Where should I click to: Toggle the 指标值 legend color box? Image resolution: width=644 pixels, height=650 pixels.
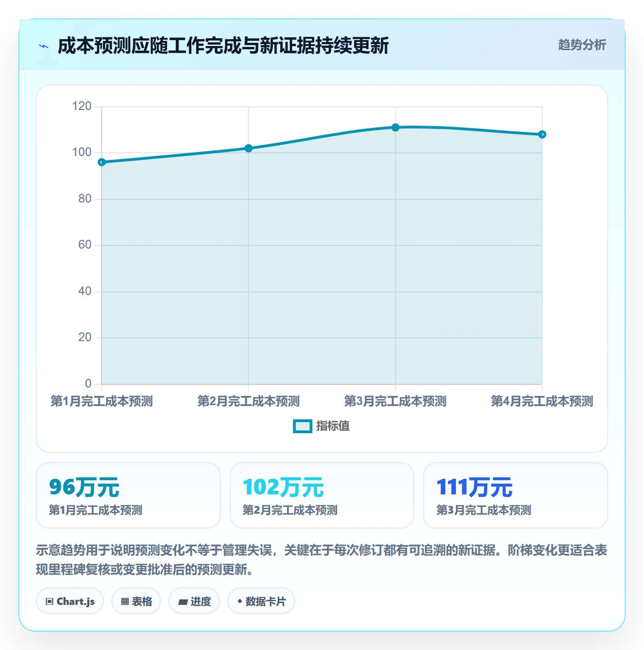click(302, 426)
